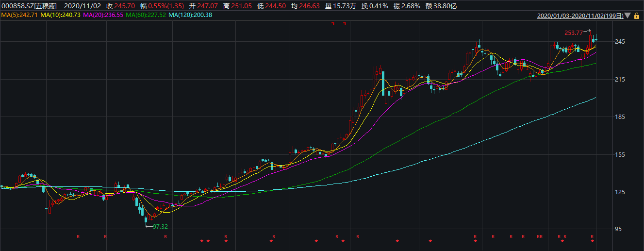
Task: Click the high price 251.05
Action: pyautogui.click(x=241, y=6)
